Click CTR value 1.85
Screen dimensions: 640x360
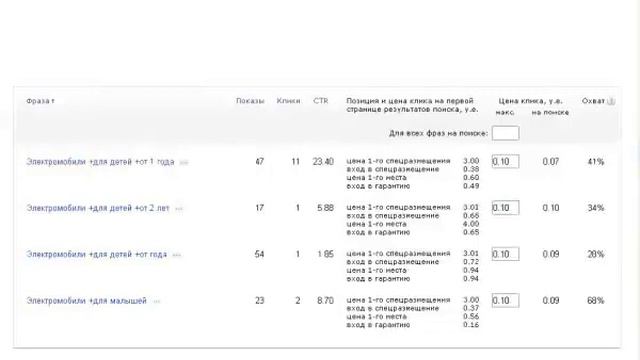click(325, 254)
